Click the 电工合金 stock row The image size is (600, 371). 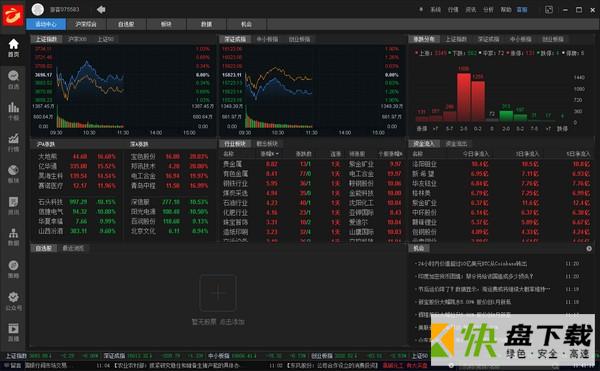[170, 176]
